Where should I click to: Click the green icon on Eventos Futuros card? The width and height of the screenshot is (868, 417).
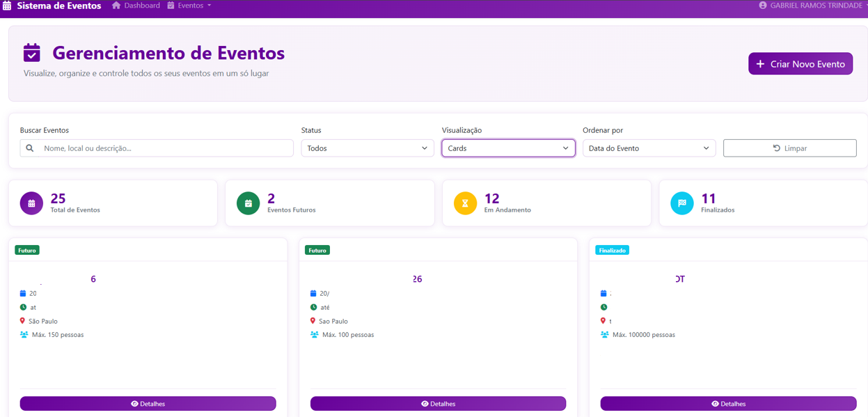point(248,203)
